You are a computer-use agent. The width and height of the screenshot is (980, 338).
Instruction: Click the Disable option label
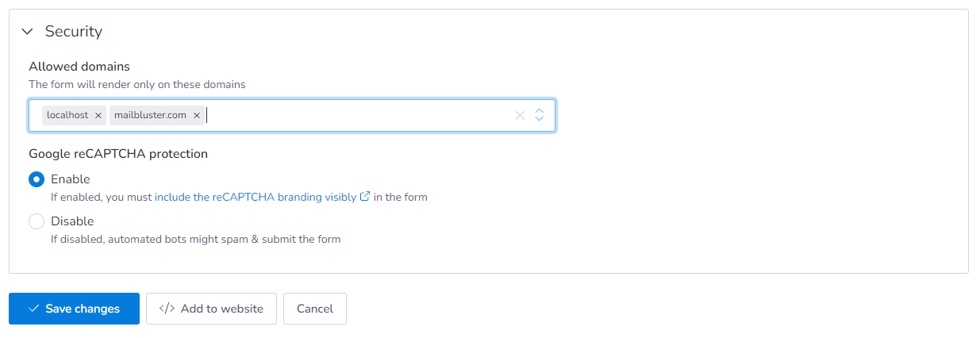(x=72, y=221)
